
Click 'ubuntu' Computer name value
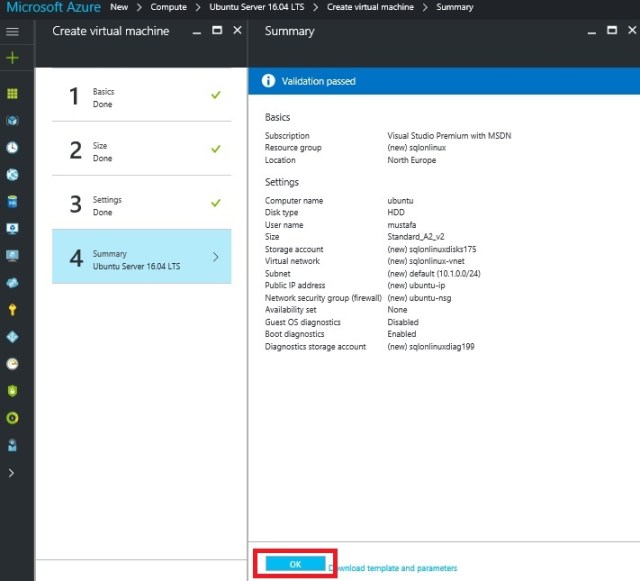coord(400,200)
